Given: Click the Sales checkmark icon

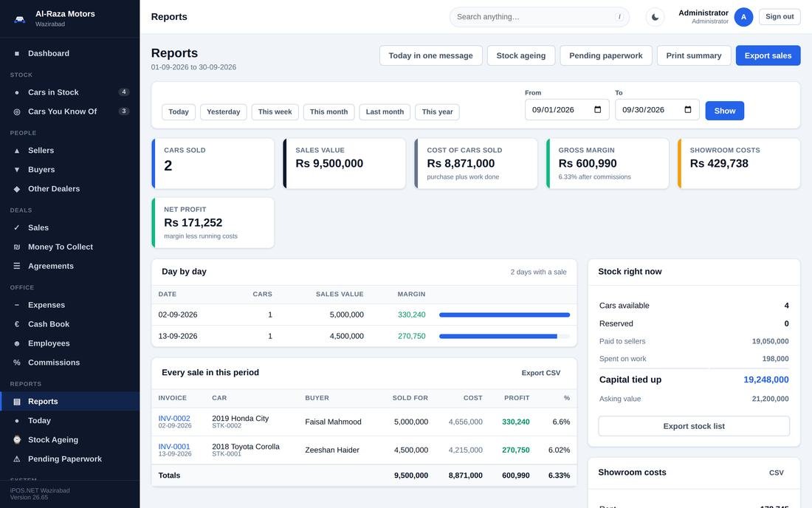Looking at the screenshot, I should tap(16, 228).
